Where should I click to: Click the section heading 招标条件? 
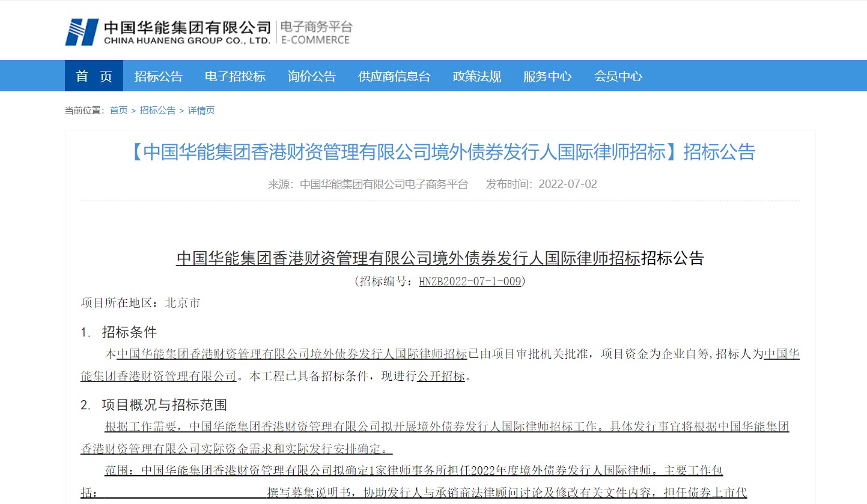(x=129, y=332)
